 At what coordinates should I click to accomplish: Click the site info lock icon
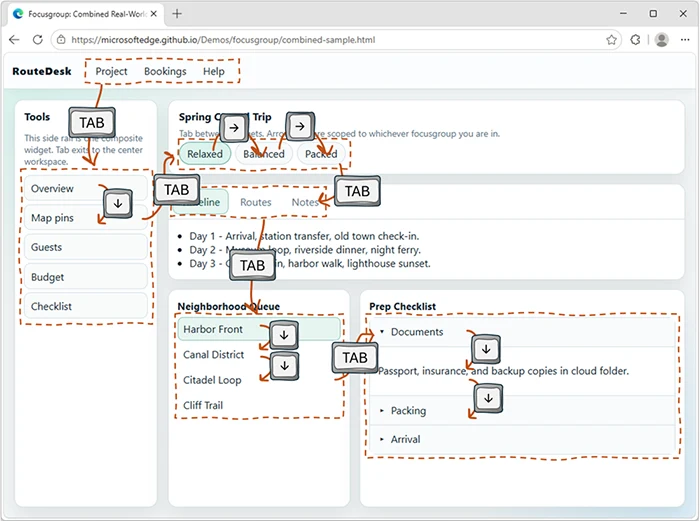(61, 40)
